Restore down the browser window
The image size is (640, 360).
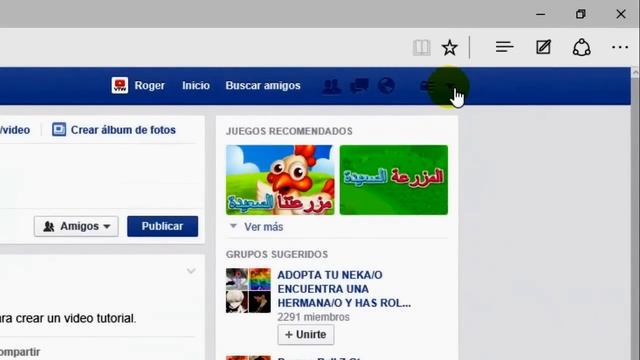(x=580, y=14)
